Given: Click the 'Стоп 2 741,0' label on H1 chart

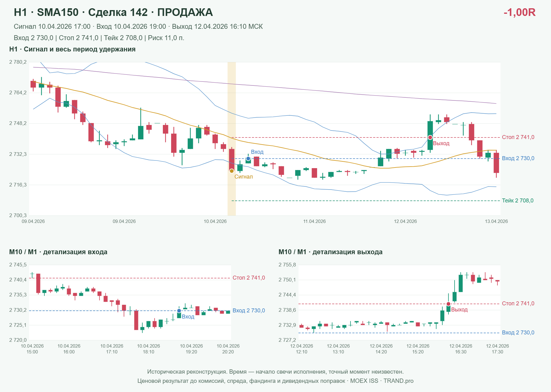Looking at the screenshot, I should [518, 137].
